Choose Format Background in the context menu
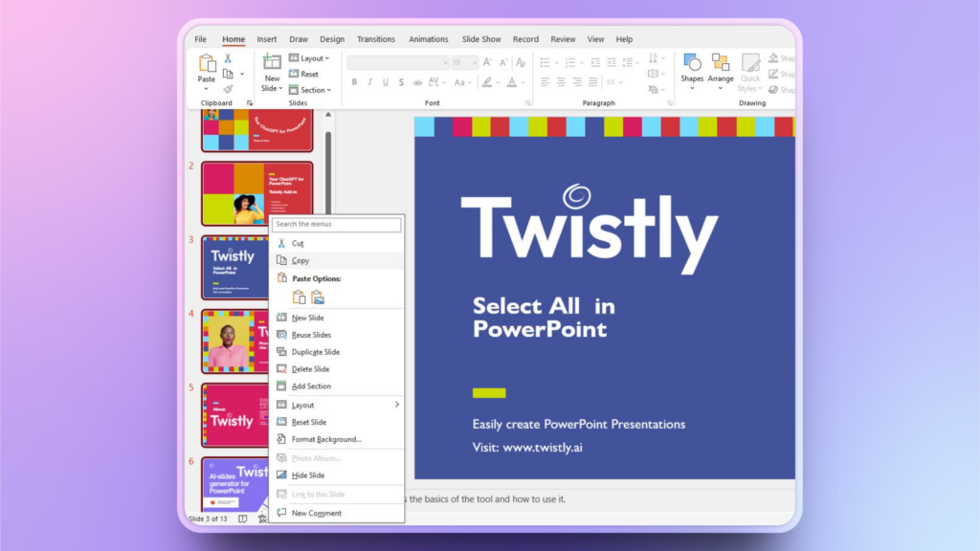 click(x=337, y=439)
